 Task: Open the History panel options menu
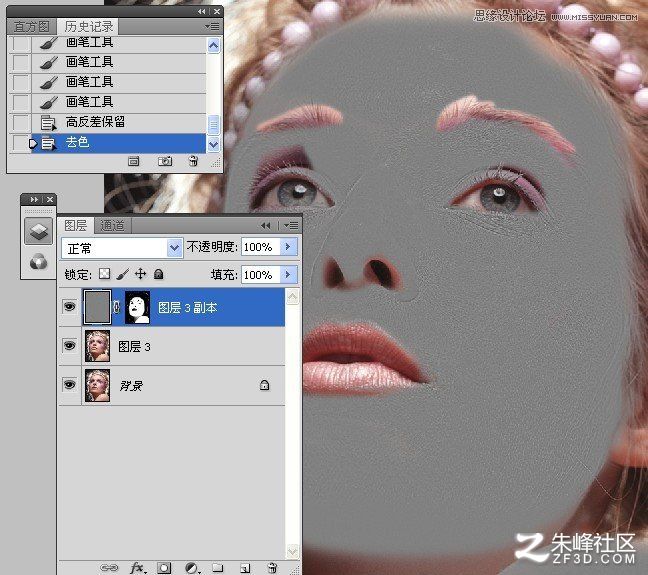click(x=212, y=27)
